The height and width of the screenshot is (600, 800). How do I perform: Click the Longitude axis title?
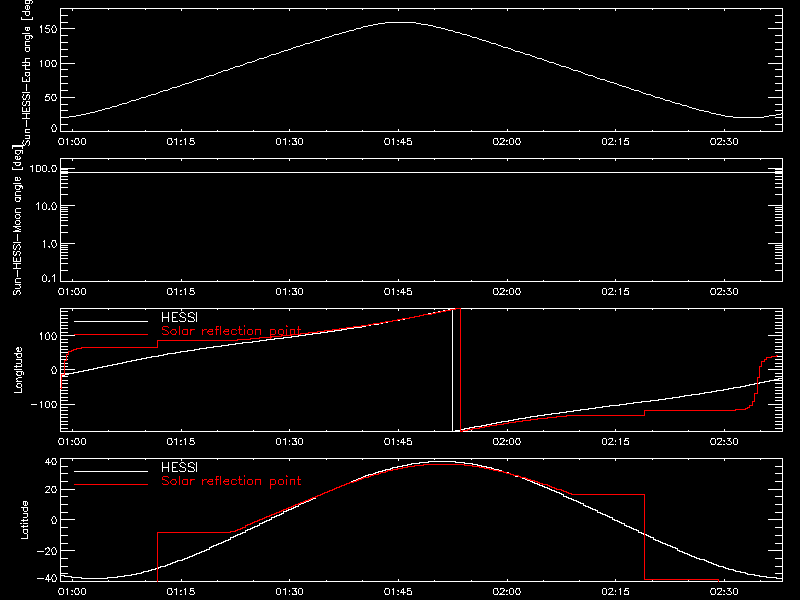18,370
